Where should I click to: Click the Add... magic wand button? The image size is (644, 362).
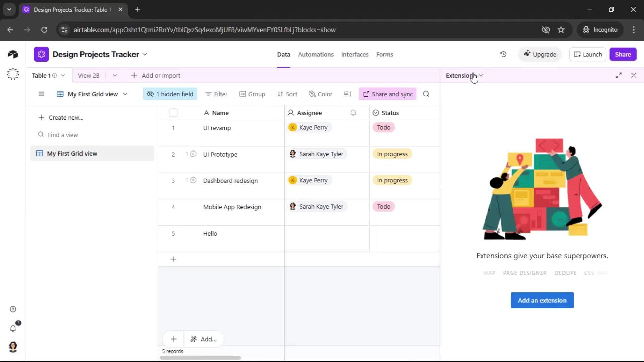(203, 339)
